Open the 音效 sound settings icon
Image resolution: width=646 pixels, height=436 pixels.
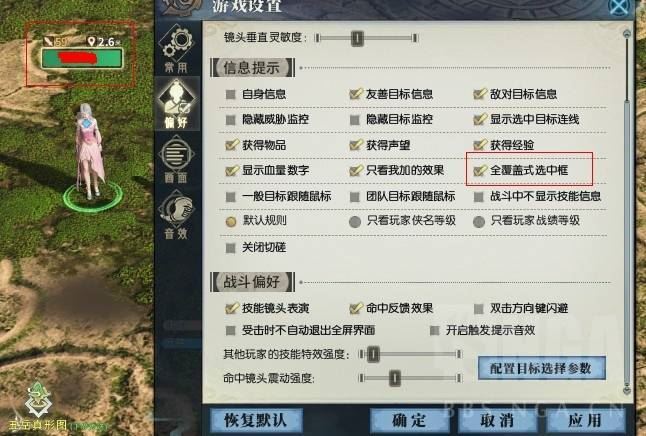pos(177,215)
